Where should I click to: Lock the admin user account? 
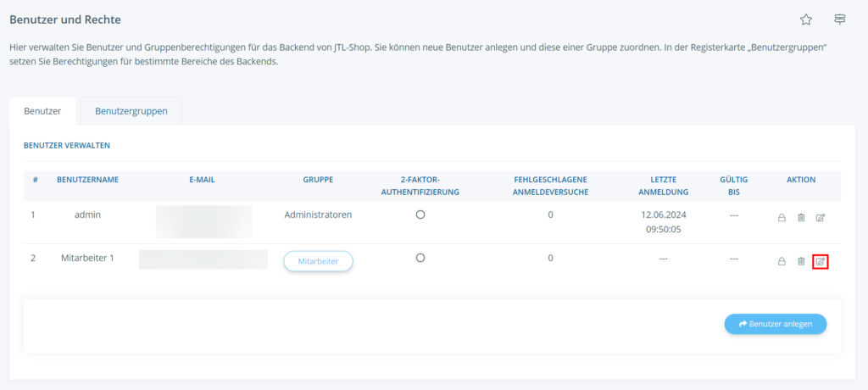(782, 218)
